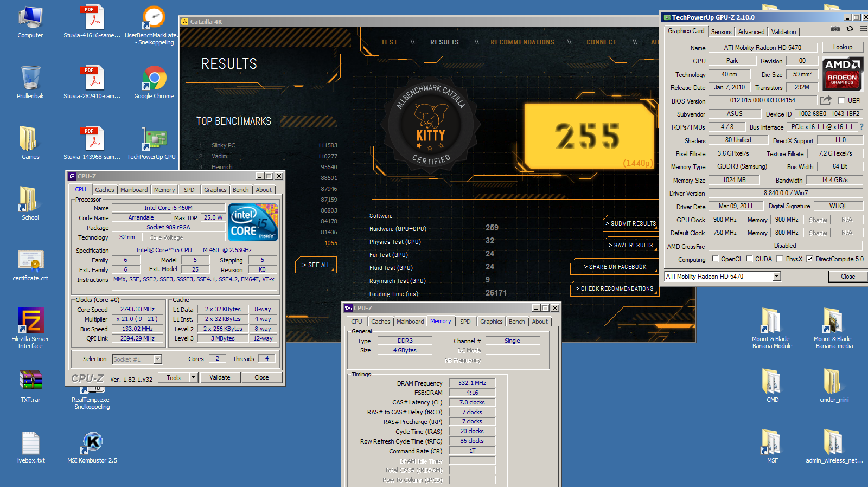Open GPU-Z hamburger menu icon
This screenshot has height=488, width=868.
tap(863, 29)
